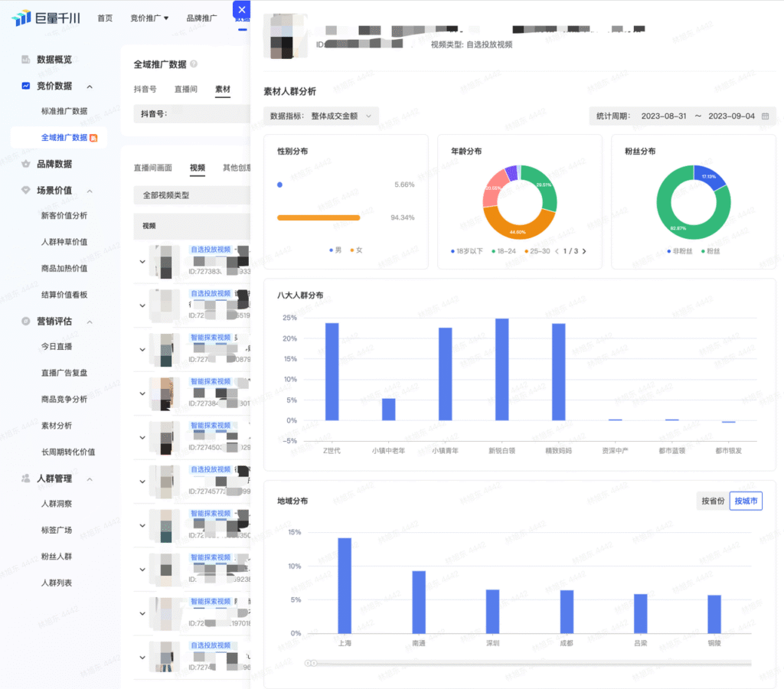
Task: Click the 品牌数据 crown icon
Action: 25,164
